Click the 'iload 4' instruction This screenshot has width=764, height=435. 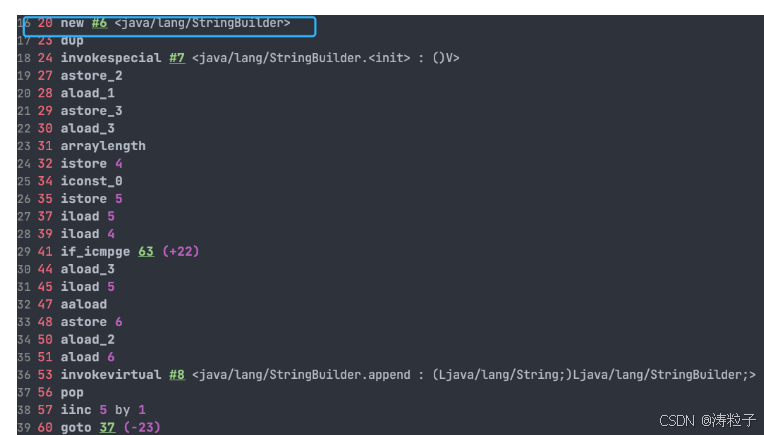point(87,234)
